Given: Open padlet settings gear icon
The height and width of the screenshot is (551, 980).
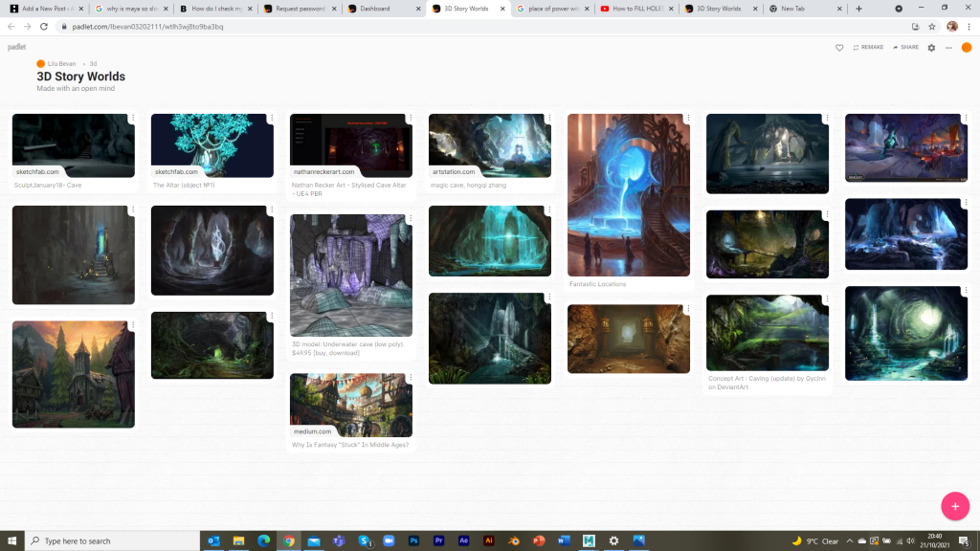Looking at the screenshot, I should (x=931, y=48).
